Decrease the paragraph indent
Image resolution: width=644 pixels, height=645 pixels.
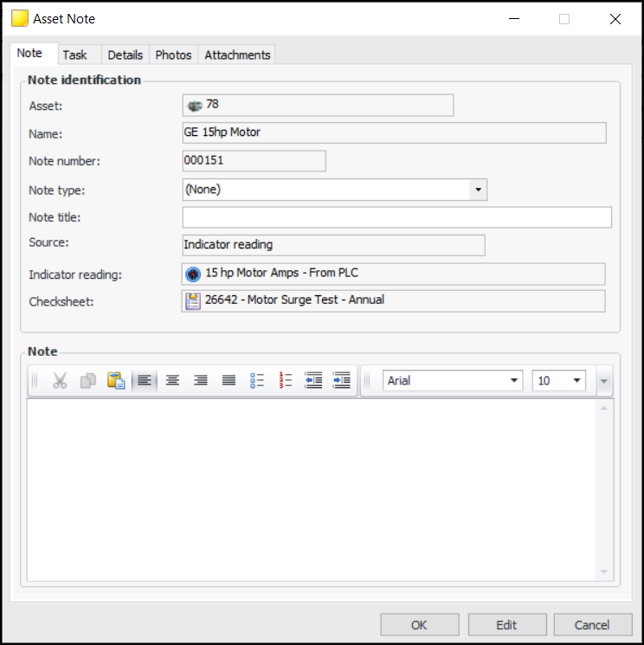click(x=313, y=381)
